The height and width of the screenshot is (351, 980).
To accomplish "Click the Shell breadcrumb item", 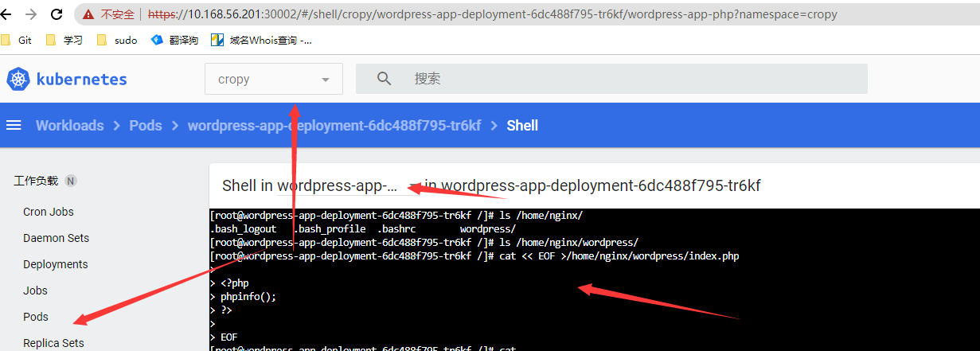I will 522,126.
